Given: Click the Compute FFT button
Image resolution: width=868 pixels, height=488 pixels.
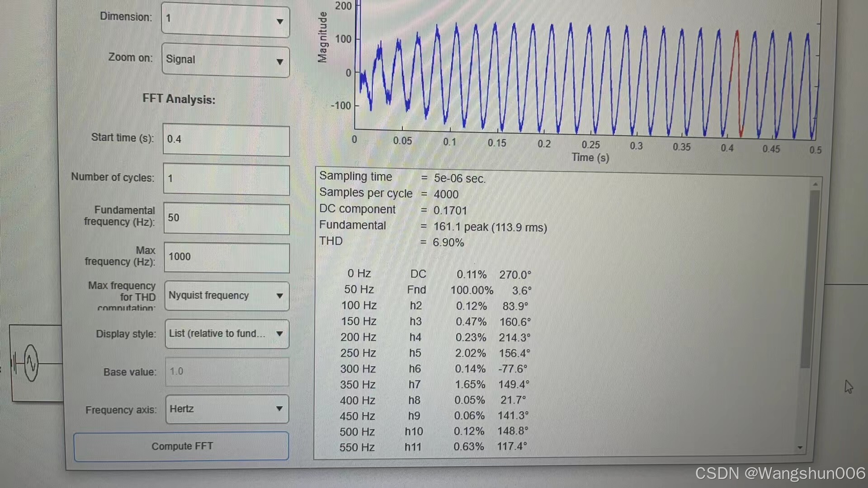Looking at the screenshot, I should [x=181, y=446].
